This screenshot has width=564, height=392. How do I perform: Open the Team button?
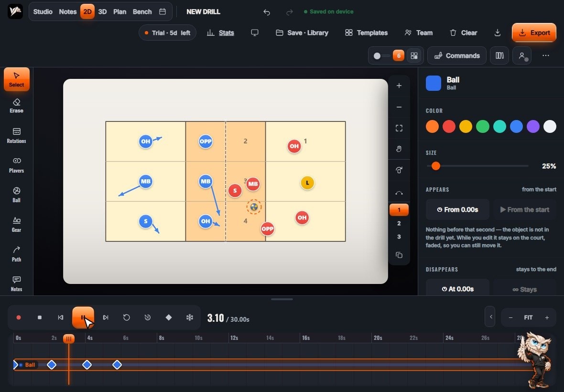coord(419,33)
